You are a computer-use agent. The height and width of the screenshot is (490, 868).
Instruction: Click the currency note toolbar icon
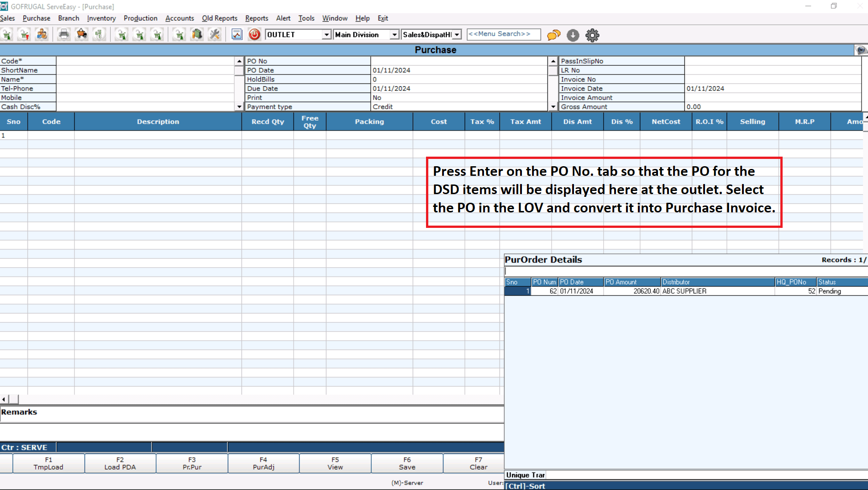[99, 34]
